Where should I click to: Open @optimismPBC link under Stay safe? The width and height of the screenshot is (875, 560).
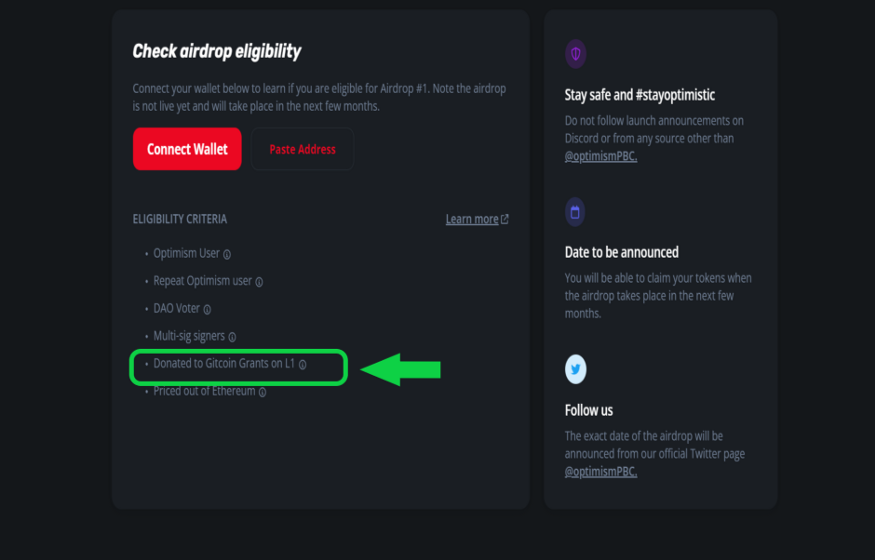tap(600, 156)
